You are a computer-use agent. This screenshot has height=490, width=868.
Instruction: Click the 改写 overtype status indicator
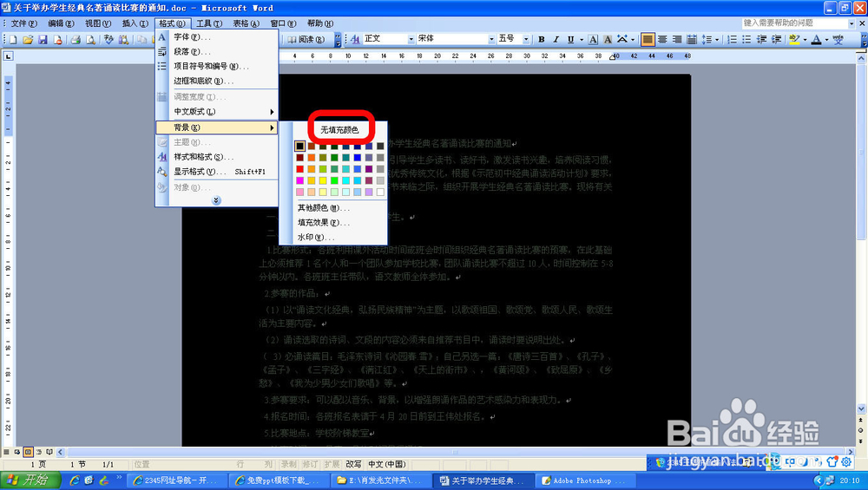coord(353,465)
